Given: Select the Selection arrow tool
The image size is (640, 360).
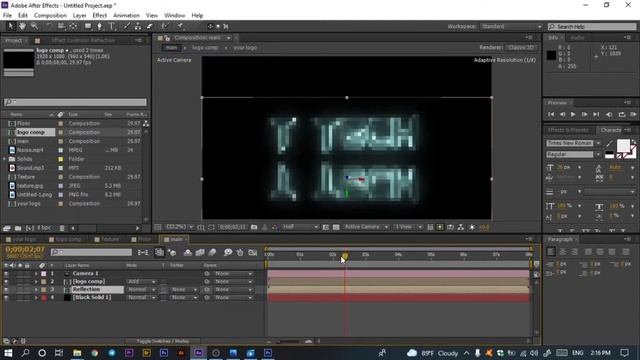Looking at the screenshot, I should [11, 26].
